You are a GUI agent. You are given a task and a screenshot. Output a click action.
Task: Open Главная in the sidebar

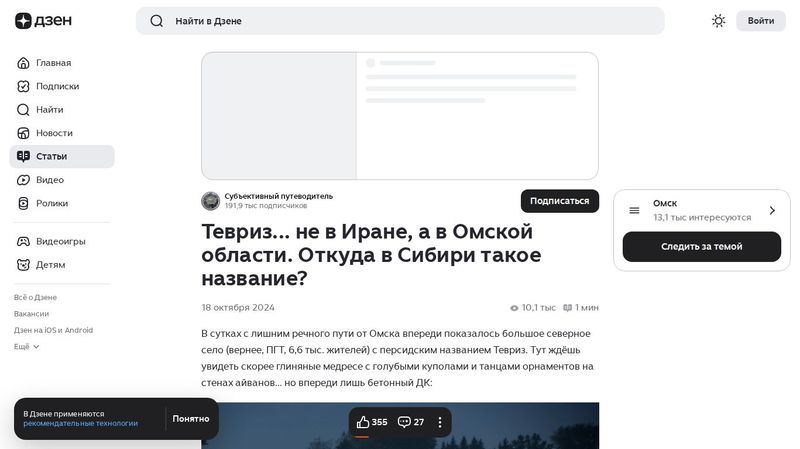pyautogui.click(x=53, y=63)
